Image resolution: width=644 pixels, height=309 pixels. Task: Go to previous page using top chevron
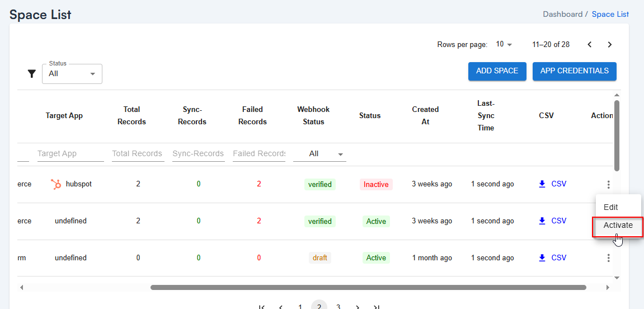coord(590,45)
